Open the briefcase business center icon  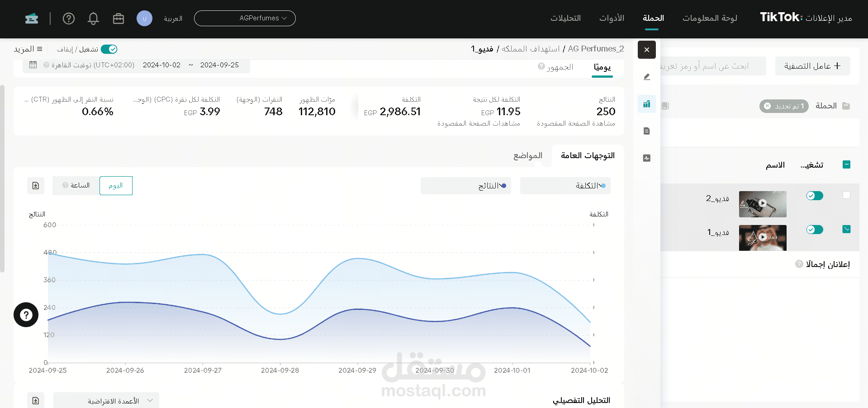(119, 19)
